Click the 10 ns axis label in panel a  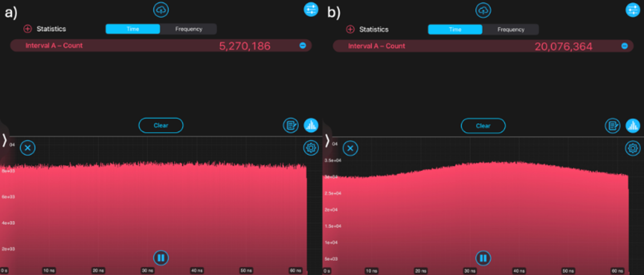pyautogui.click(x=49, y=271)
